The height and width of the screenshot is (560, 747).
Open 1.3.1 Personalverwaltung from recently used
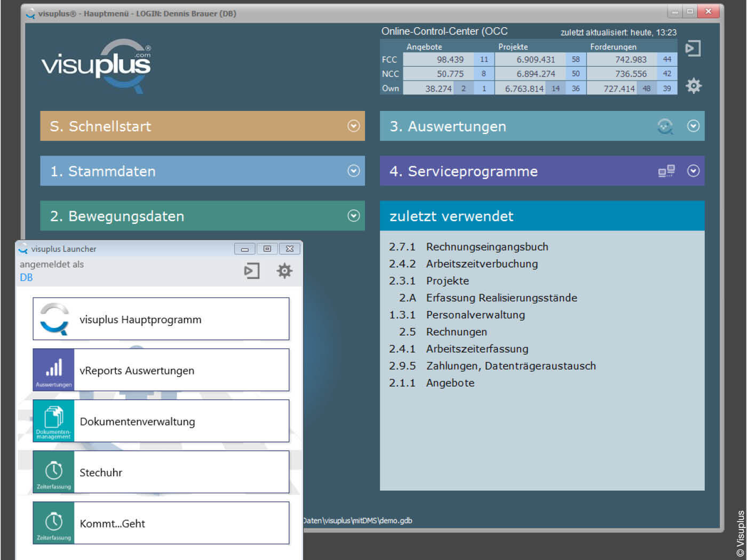(x=475, y=315)
